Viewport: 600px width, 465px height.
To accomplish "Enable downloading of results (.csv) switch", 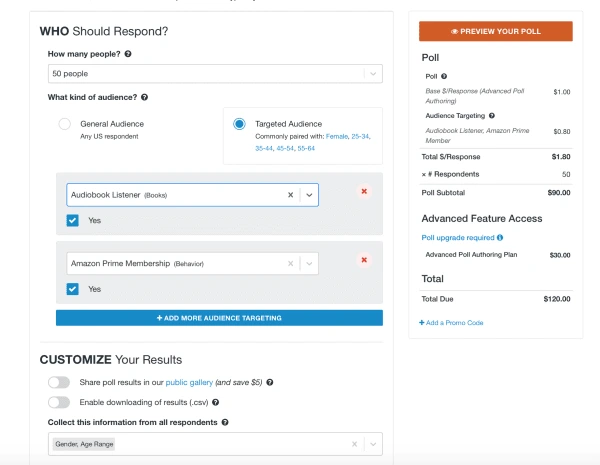I will pyautogui.click(x=59, y=402).
